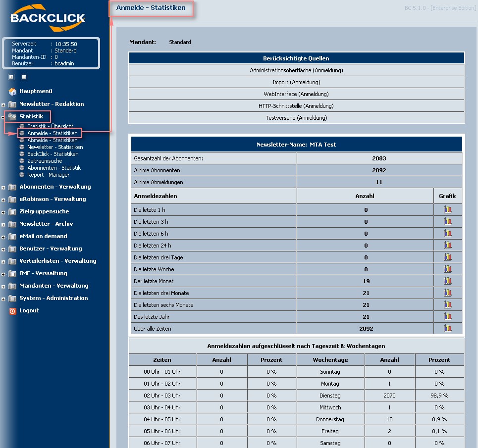Image resolution: width=478 pixels, height=448 pixels.
Task: Go to Hauptmenü
Action: tap(36, 91)
